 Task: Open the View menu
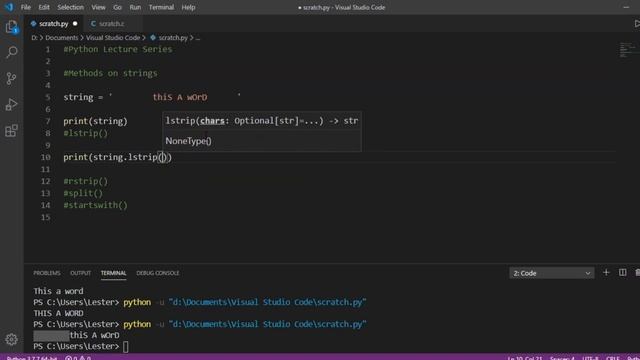[x=98, y=7]
